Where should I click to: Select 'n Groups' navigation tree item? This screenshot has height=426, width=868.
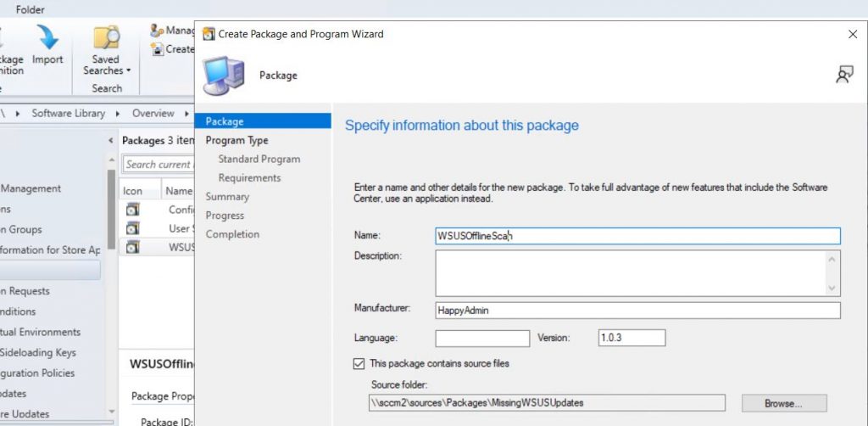pos(21,229)
